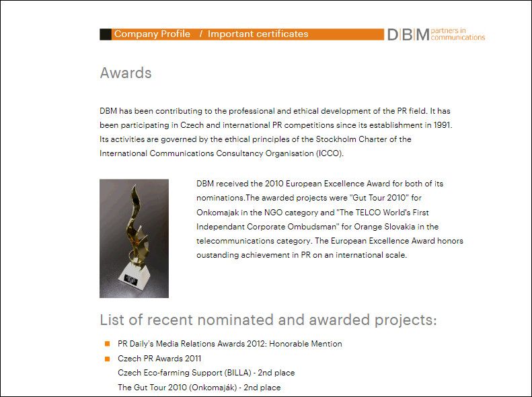Select 'List of recent nominated and awarded projects' heading

(268, 320)
